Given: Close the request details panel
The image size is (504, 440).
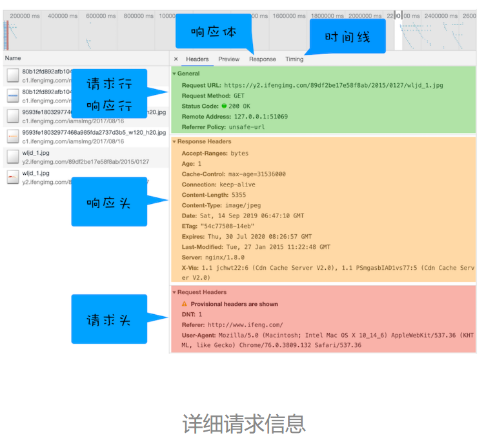Looking at the screenshot, I should coord(176,59).
